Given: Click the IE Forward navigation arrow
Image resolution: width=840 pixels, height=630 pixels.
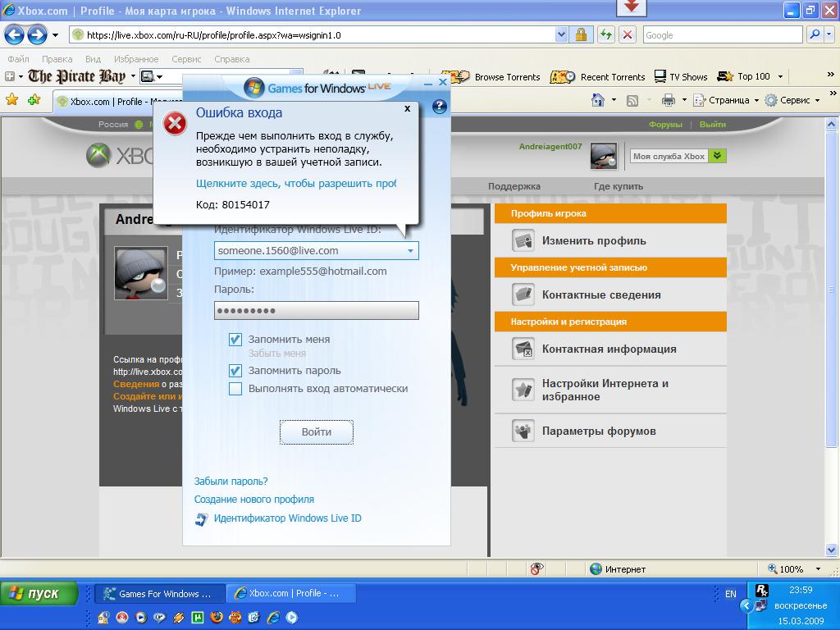Looking at the screenshot, I should (x=37, y=35).
